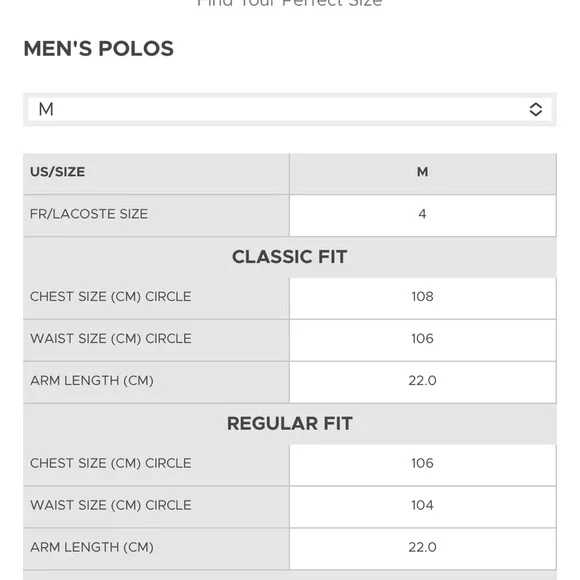Select Classic Fit arm length value 22.0
580x580 pixels.
pyautogui.click(x=422, y=382)
